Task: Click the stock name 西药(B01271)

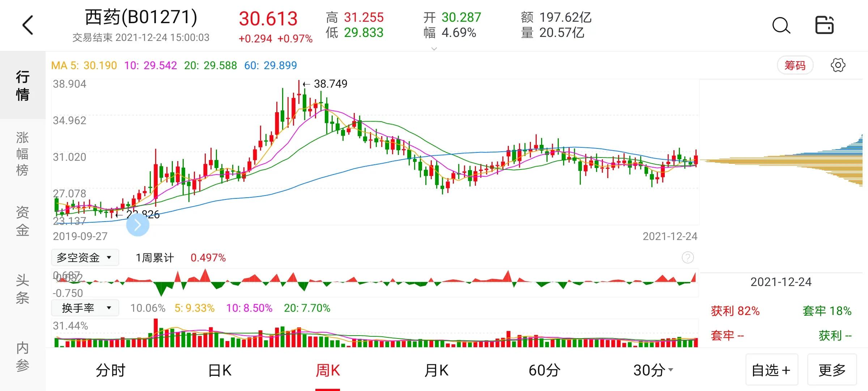Action: point(141,17)
